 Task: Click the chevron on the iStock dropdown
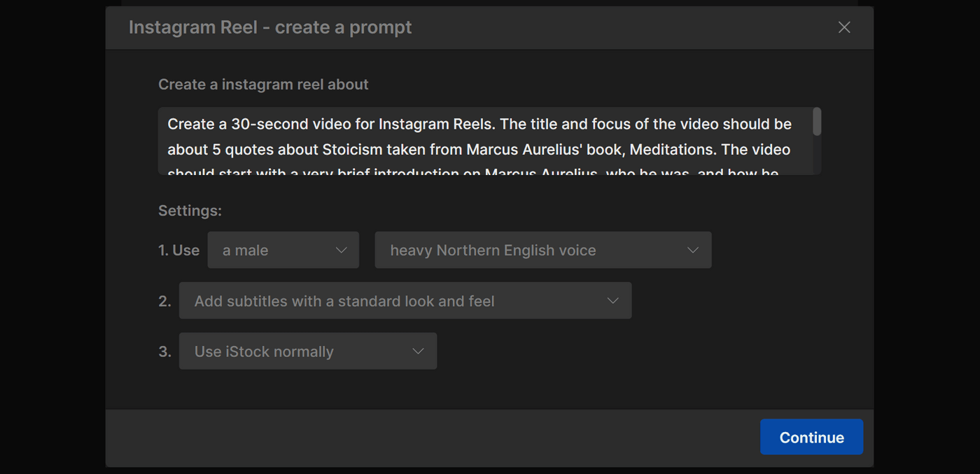coord(418,351)
